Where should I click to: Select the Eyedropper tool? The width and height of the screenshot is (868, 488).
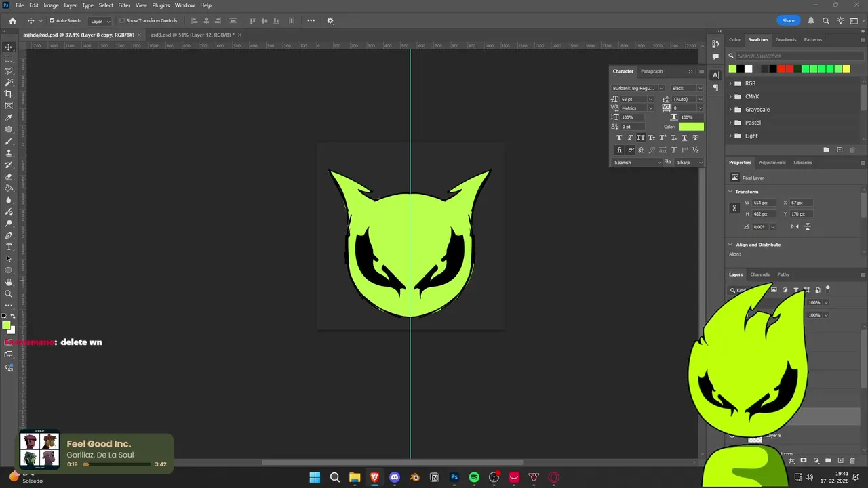pyautogui.click(x=9, y=118)
